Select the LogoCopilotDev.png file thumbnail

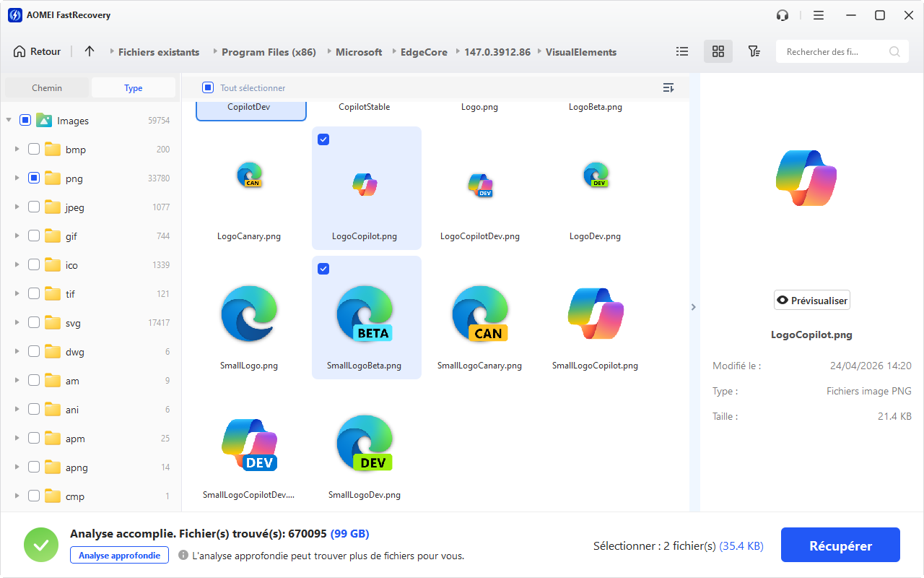click(x=480, y=186)
